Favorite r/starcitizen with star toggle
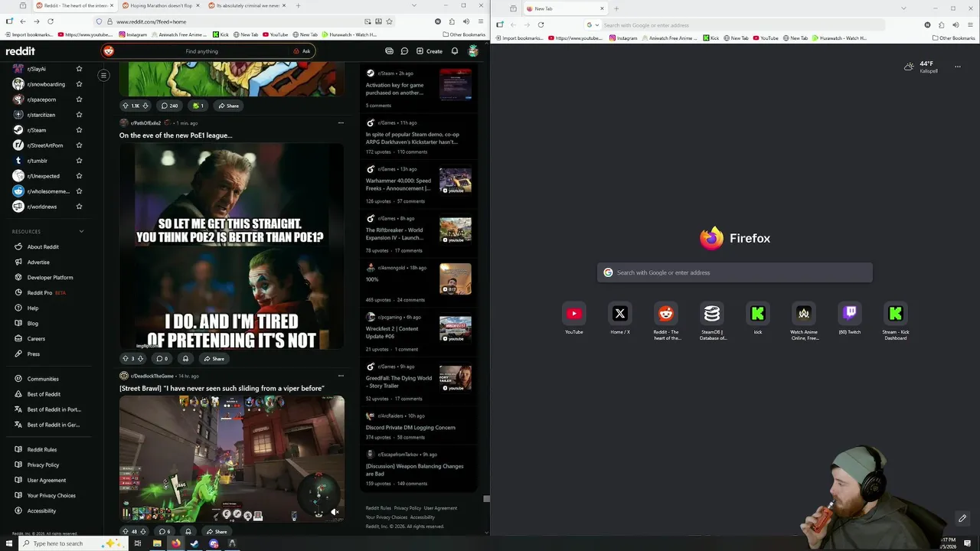 79,115
